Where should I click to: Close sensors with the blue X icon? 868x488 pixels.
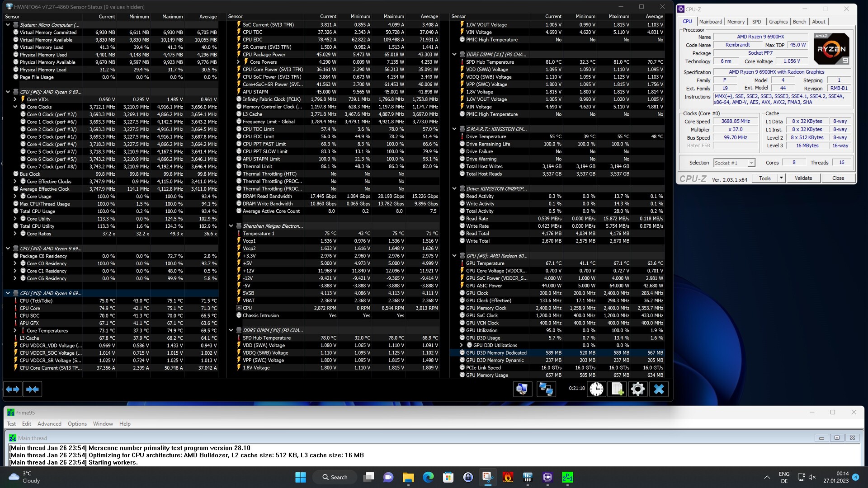[659, 389]
